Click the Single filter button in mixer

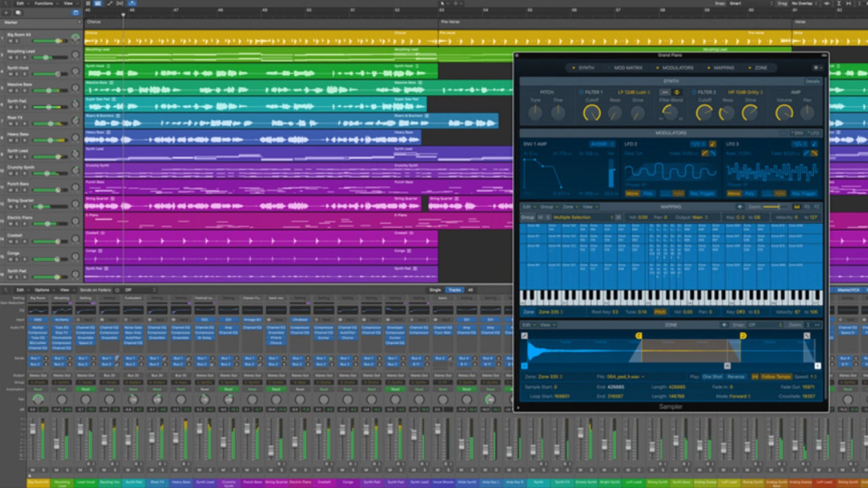coord(435,290)
